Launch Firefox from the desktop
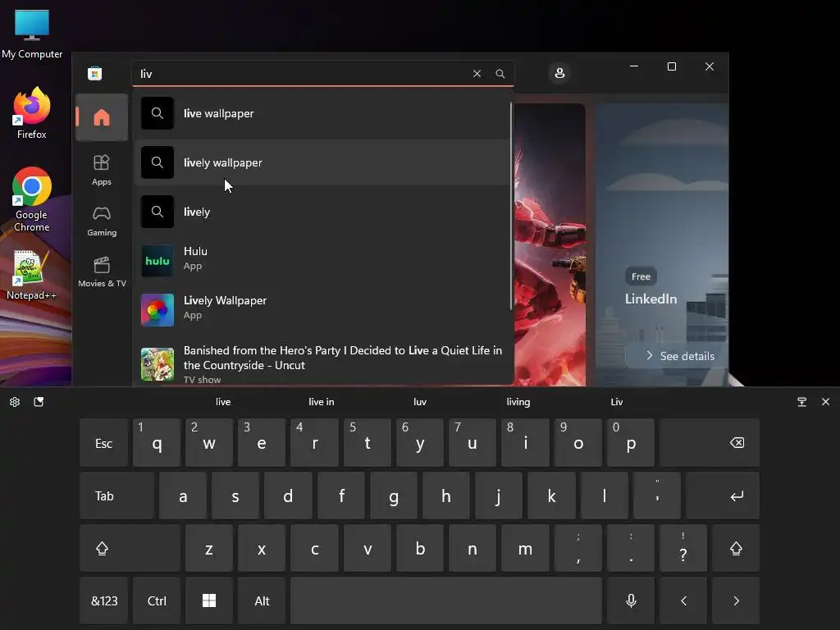The image size is (840, 630). coord(32,113)
